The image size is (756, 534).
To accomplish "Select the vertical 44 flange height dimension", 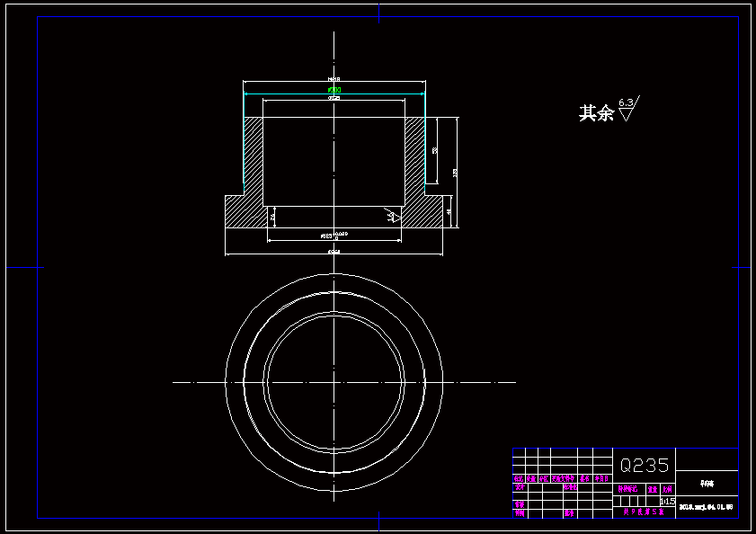I will coord(449,212).
